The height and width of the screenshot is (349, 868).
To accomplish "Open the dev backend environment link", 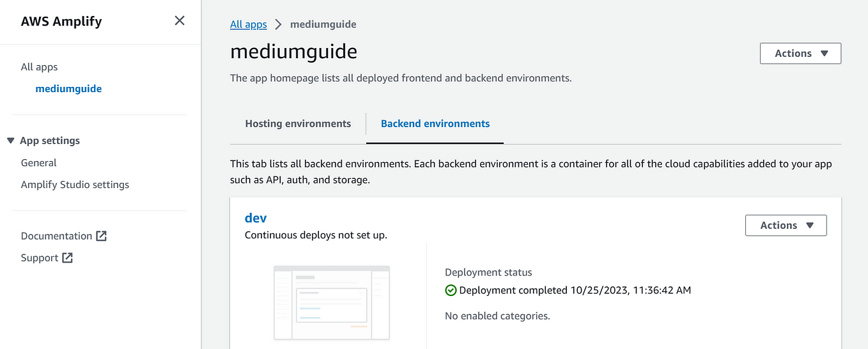I will 256,218.
